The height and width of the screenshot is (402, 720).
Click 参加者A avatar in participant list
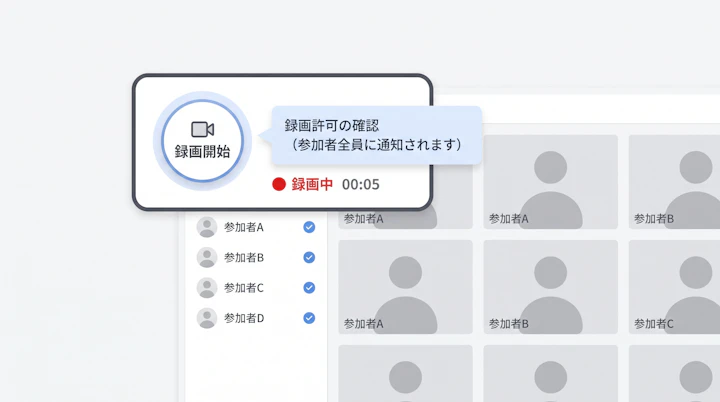pyautogui.click(x=207, y=227)
